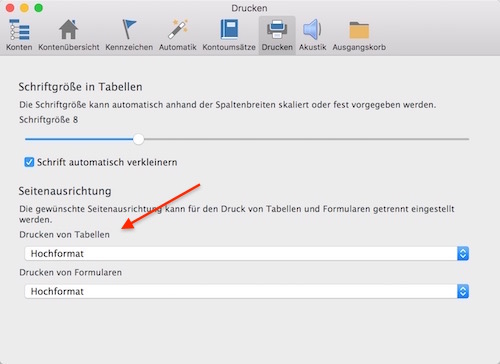Open the Ausgangskorb folder pane

click(x=359, y=36)
